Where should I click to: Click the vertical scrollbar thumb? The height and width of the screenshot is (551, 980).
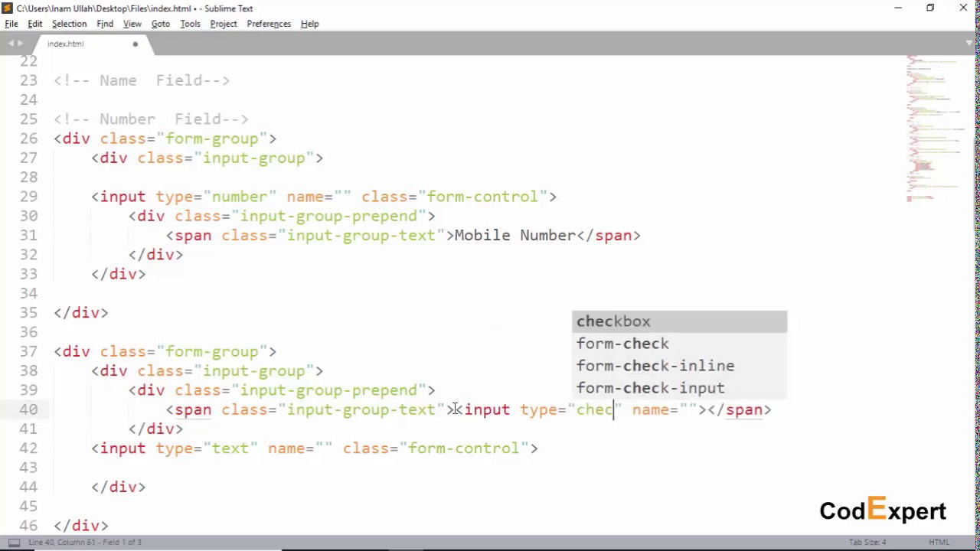tap(976, 184)
